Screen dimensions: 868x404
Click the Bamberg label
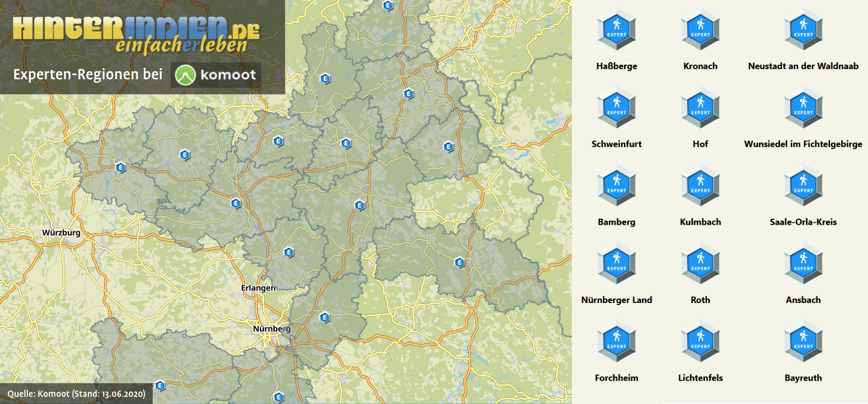pyautogui.click(x=616, y=222)
